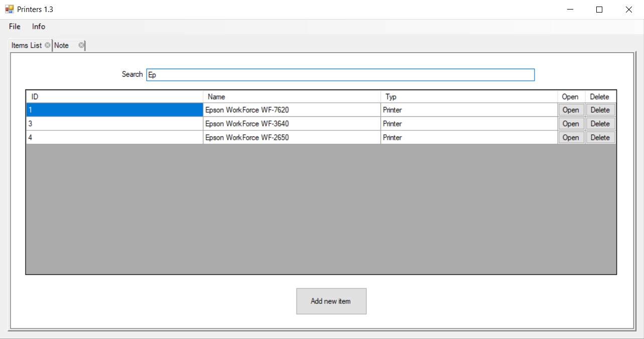Open the Epson WorkForce WF-7620 item

point(571,110)
